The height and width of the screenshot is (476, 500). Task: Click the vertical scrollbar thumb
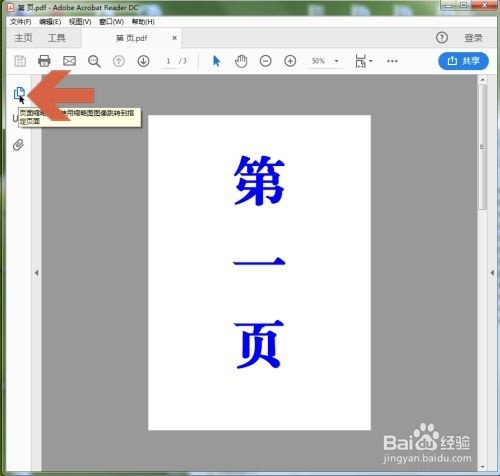coord(482,147)
